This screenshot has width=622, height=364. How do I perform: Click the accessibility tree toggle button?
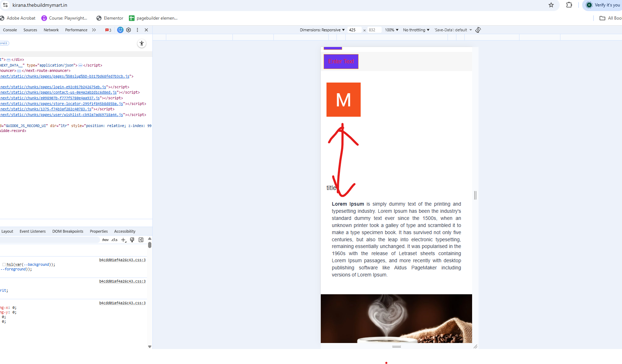pos(142,43)
